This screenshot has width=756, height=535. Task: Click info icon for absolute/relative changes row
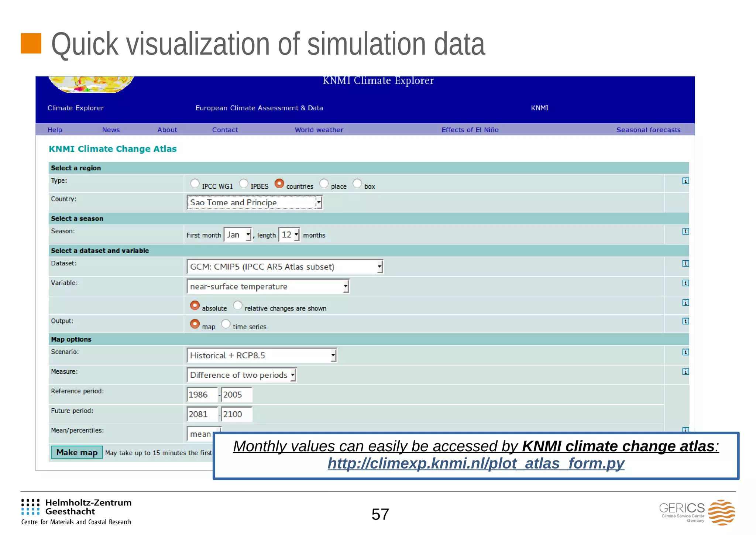click(x=685, y=303)
